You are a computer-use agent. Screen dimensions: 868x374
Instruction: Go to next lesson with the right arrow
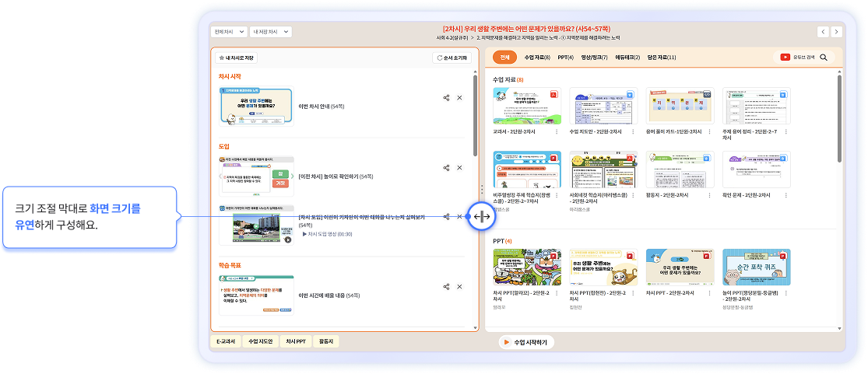pyautogui.click(x=836, y=32)
